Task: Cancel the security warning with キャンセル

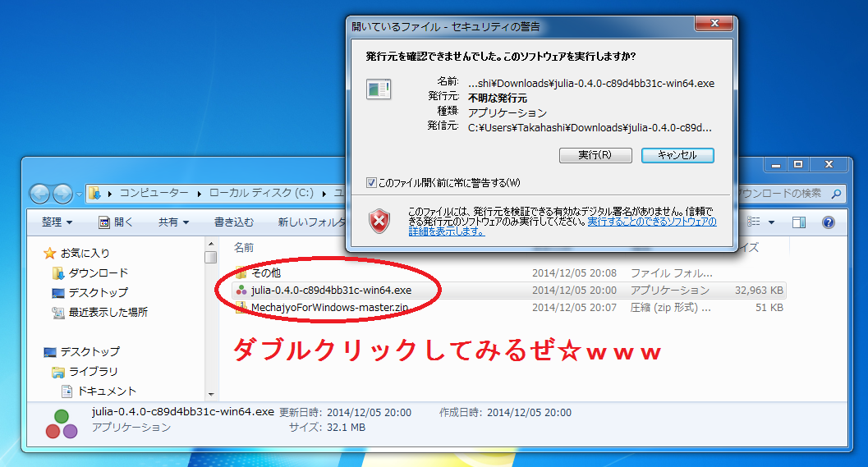Action: (677, 155)
